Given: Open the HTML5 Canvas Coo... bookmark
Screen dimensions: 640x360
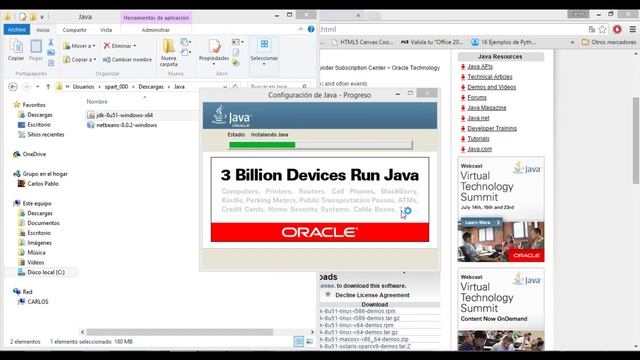Looking at the screenshot, I should 362,42.
